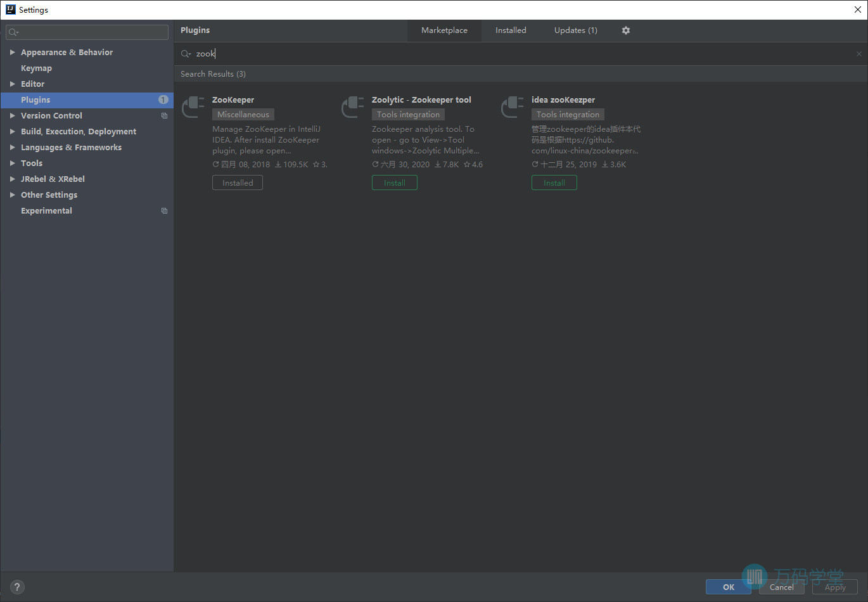Expand Languages & Frameworks

pos(12,147)
